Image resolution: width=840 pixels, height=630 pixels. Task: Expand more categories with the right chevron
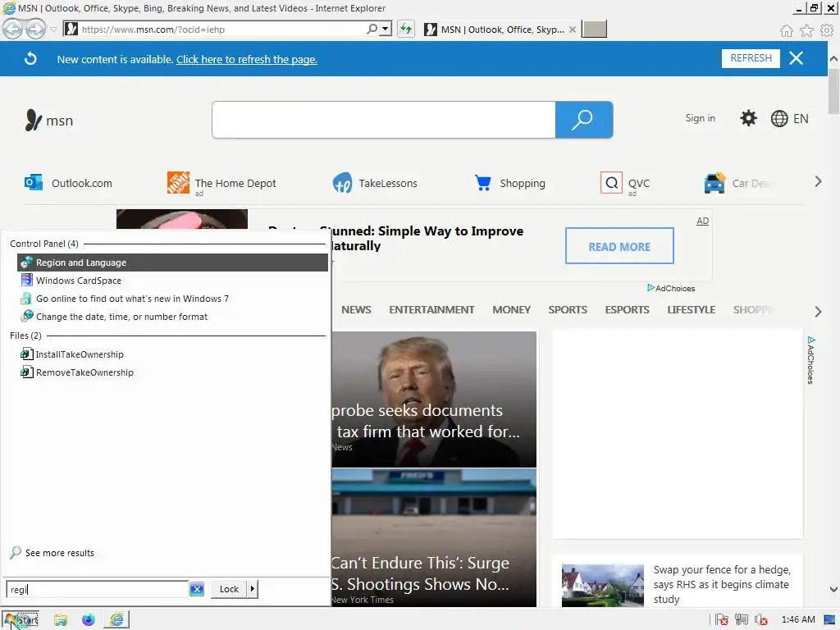pos(818,311)
